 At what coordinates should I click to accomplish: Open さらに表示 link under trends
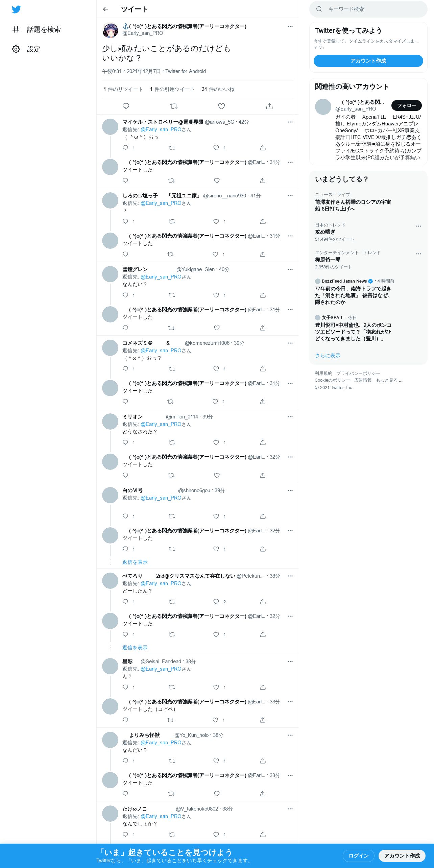click(328, 356)
